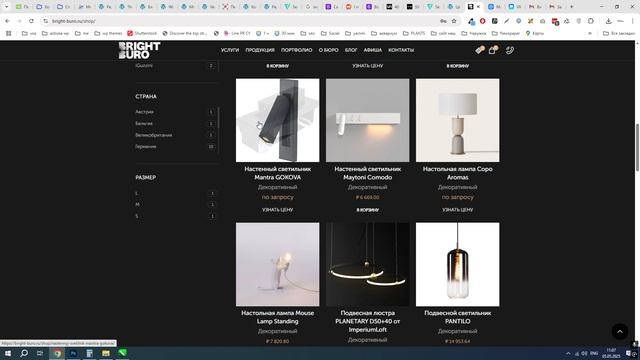640x360 pixels.
Task: Click the scroll-to-top arrow button
Action: (620, 331)
